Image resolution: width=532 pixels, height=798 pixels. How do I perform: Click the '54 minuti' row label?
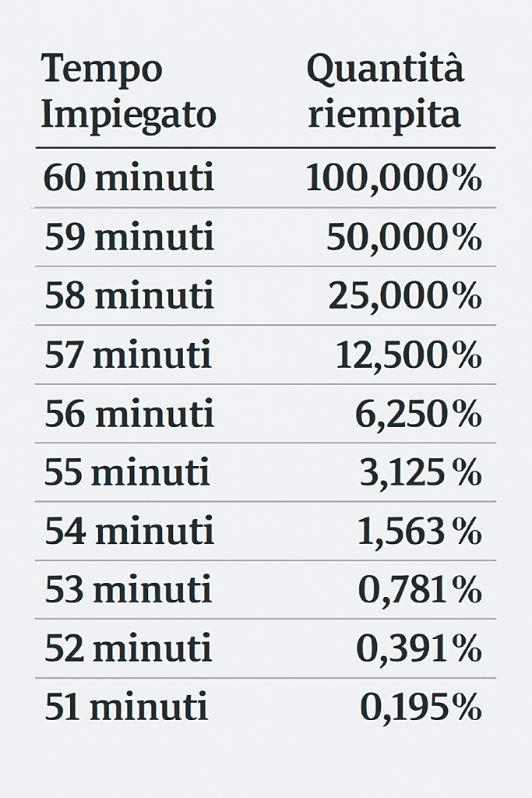(x=129, y=531)
